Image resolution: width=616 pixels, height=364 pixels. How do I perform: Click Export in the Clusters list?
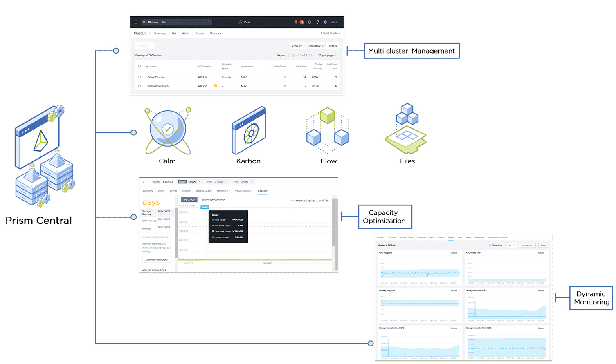pos(281,55)
